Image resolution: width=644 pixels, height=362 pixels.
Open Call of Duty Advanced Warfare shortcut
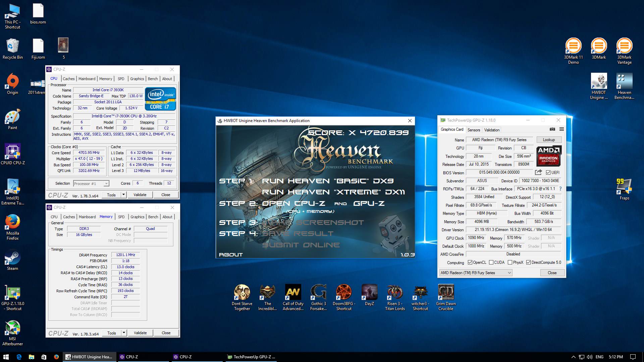(293, 298)
